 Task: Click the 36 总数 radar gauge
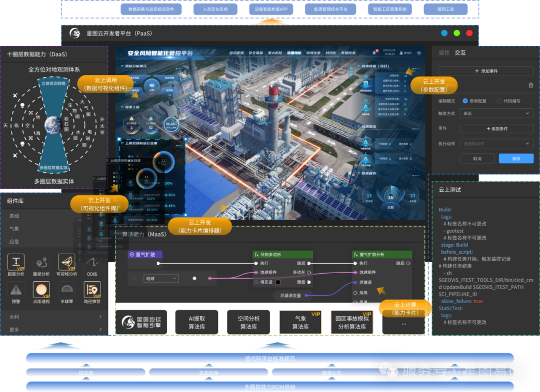pos(390,198)
